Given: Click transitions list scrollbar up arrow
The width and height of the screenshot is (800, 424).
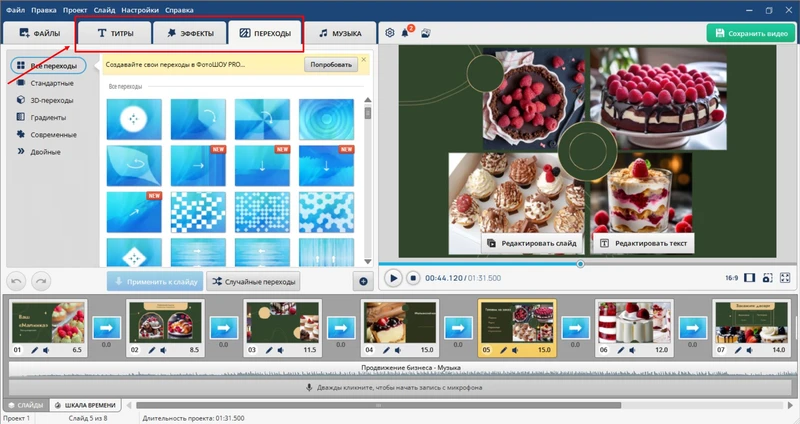Looking at the screenshot, I should (367, 99).
